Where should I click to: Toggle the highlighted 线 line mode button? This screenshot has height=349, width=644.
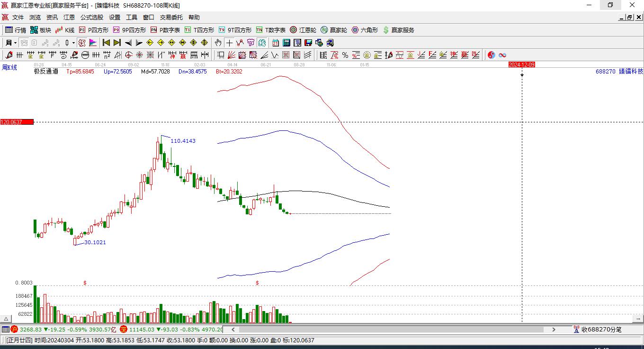(262, 43)
